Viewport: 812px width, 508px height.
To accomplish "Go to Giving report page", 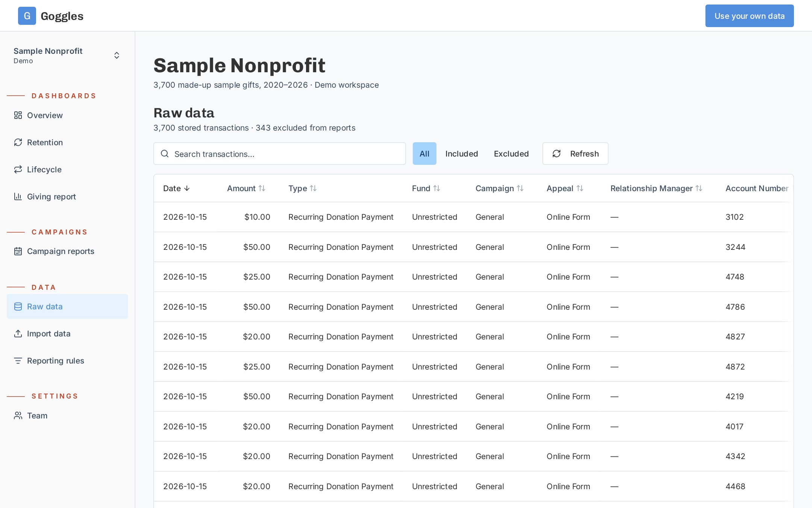I will [x=67, y=196].
